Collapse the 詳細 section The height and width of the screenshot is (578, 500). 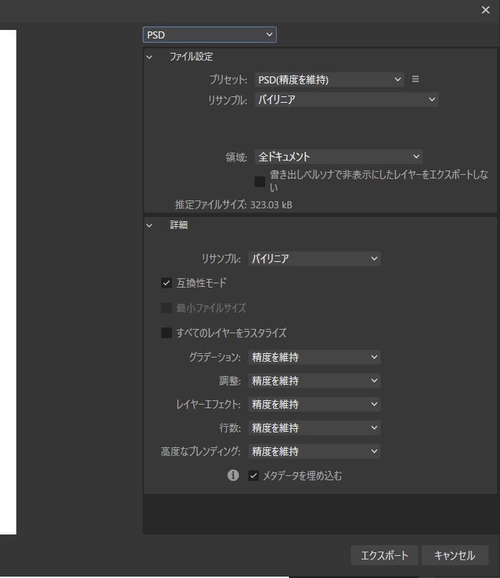click(149, 225)
